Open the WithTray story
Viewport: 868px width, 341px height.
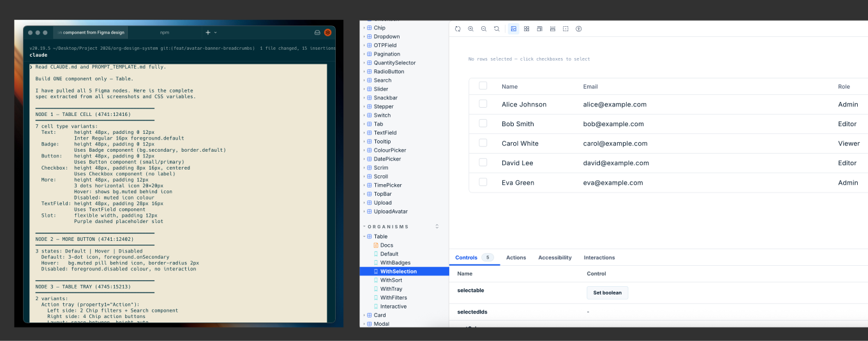[391, 289]
